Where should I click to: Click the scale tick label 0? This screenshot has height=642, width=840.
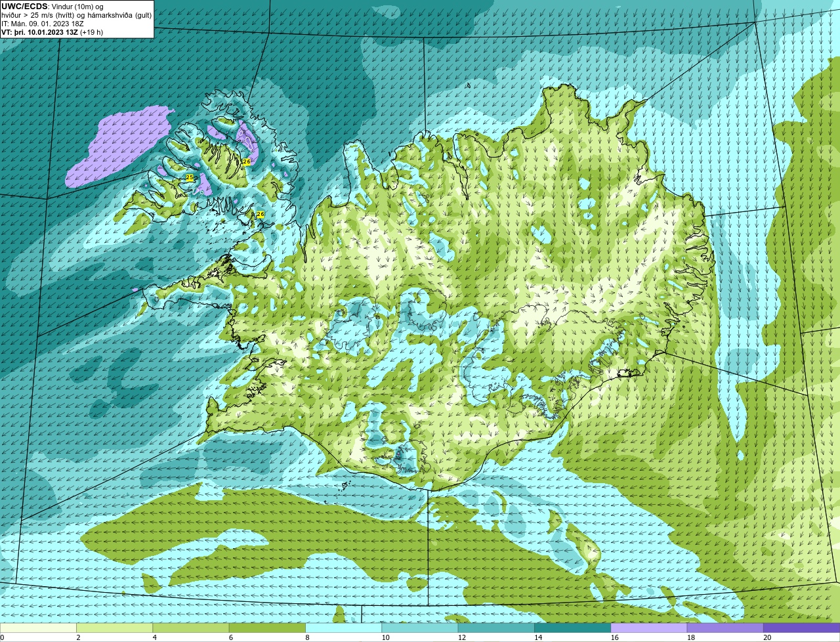(2, 637)
